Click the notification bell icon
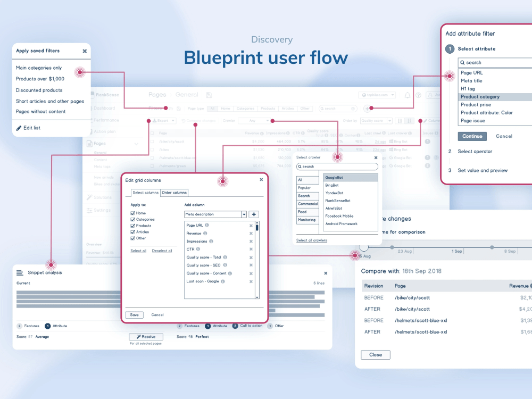 tap(407, 95)
